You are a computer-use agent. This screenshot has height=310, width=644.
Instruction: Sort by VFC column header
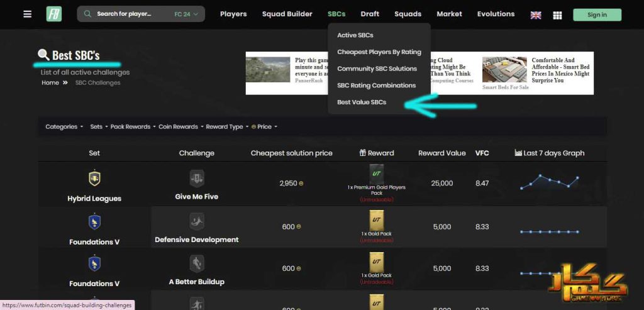point(482,153)
